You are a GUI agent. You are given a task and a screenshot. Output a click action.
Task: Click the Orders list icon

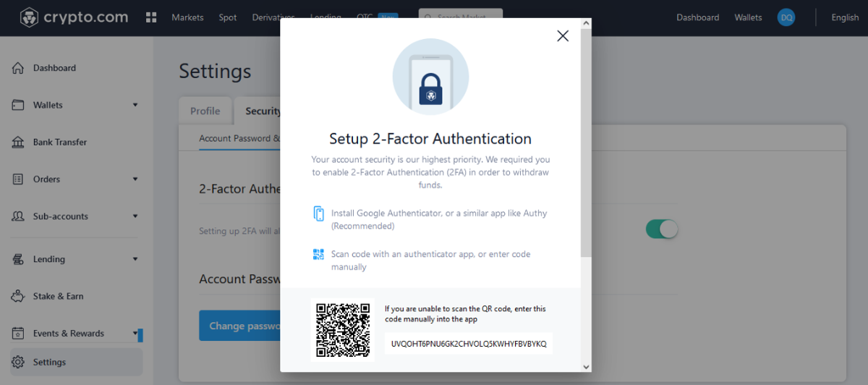[18, 179]
